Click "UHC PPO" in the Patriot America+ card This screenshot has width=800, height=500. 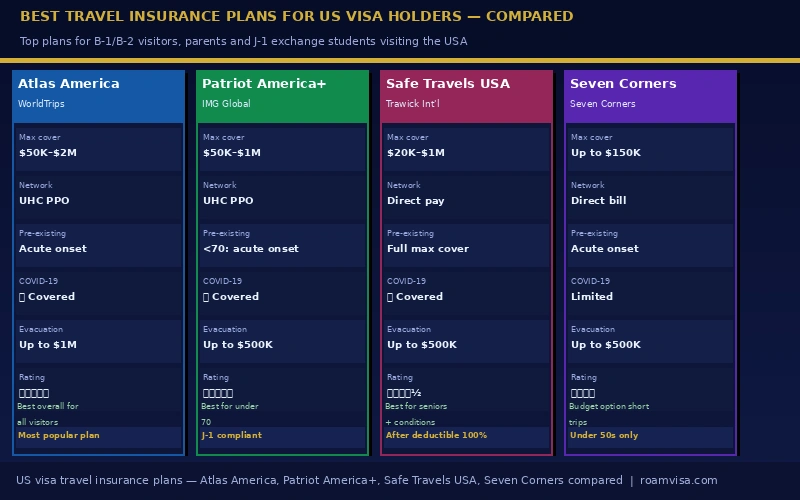tap(228, 201)
